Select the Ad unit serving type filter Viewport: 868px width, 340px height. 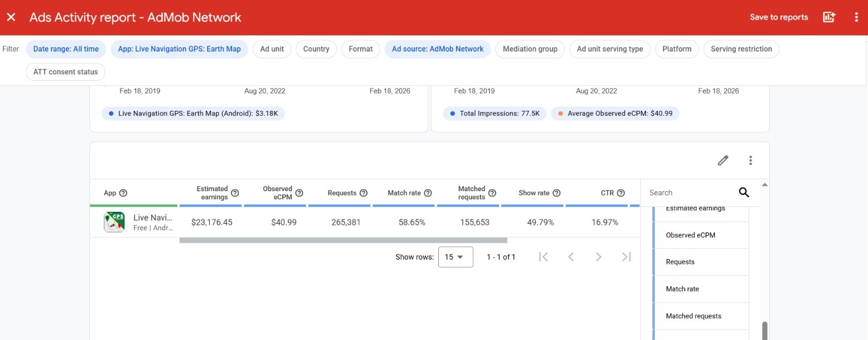tap(610, 49)
